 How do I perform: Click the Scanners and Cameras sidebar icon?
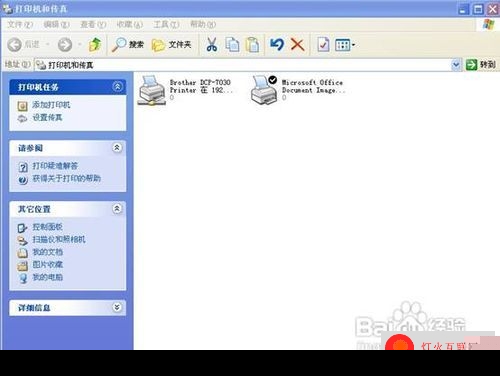[22, 240]
